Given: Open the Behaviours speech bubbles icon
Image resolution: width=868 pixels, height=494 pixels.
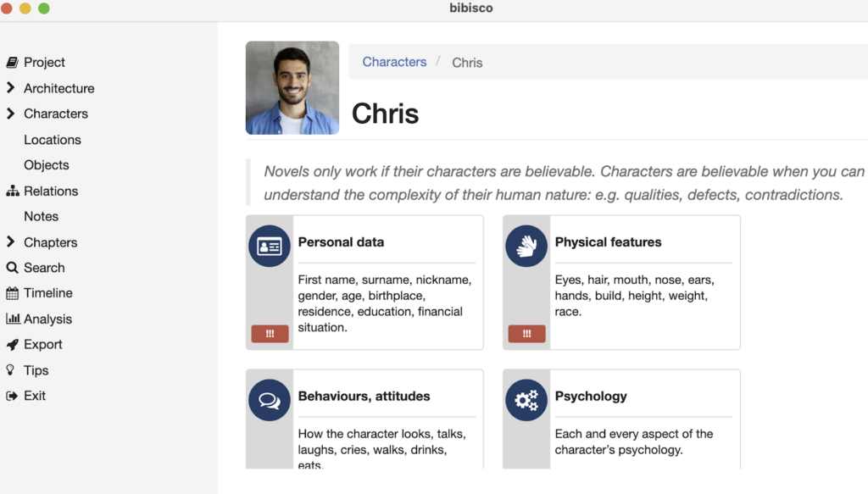Looking at the screenshot, I should point(270,401).
